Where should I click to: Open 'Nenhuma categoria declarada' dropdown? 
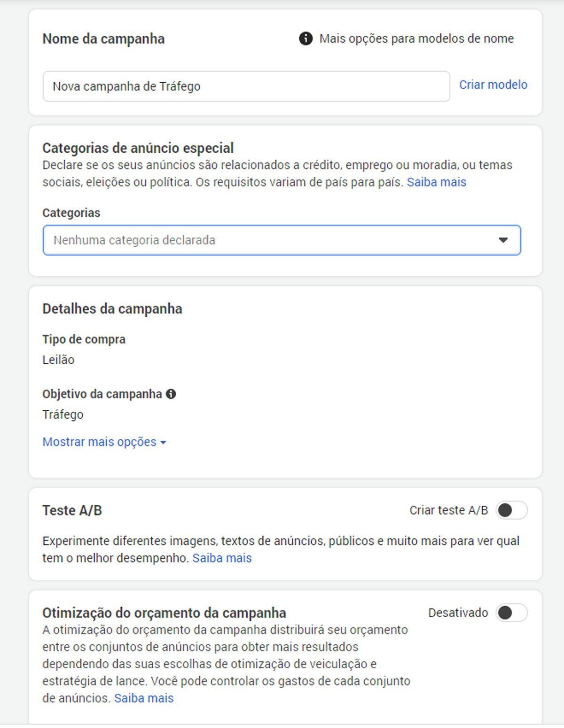click(x=282, y=240)
